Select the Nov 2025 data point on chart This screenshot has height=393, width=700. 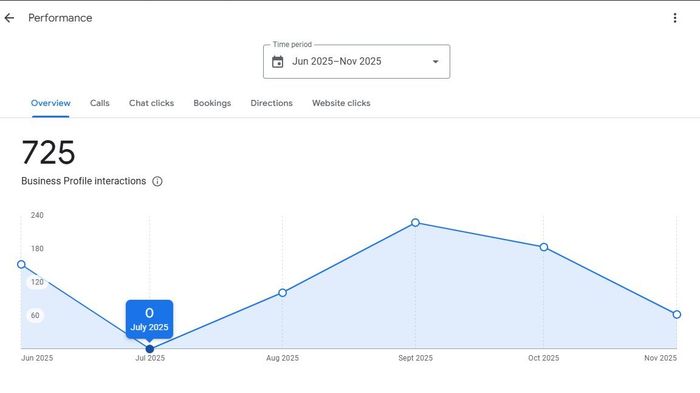point(677,314)
